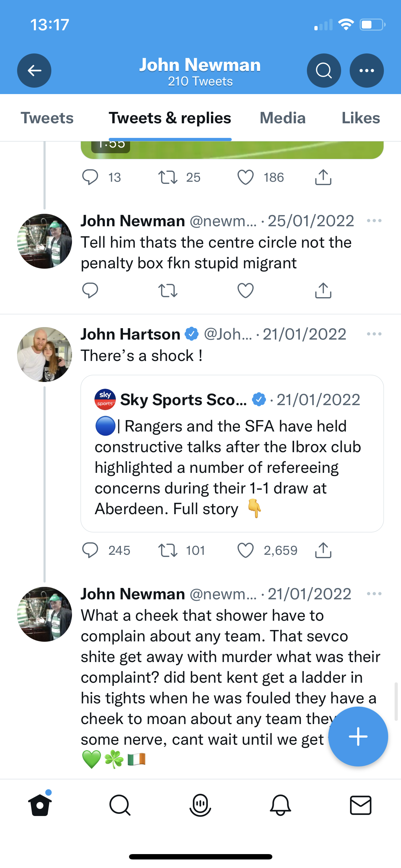Tap the compose new tweet button

[358, 736]
